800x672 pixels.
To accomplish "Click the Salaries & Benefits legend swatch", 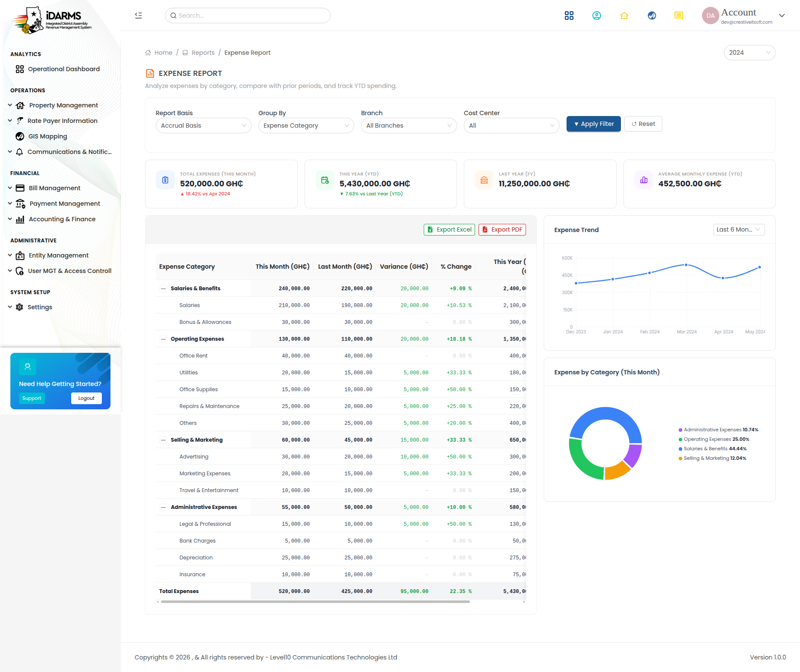I will 680,449.
